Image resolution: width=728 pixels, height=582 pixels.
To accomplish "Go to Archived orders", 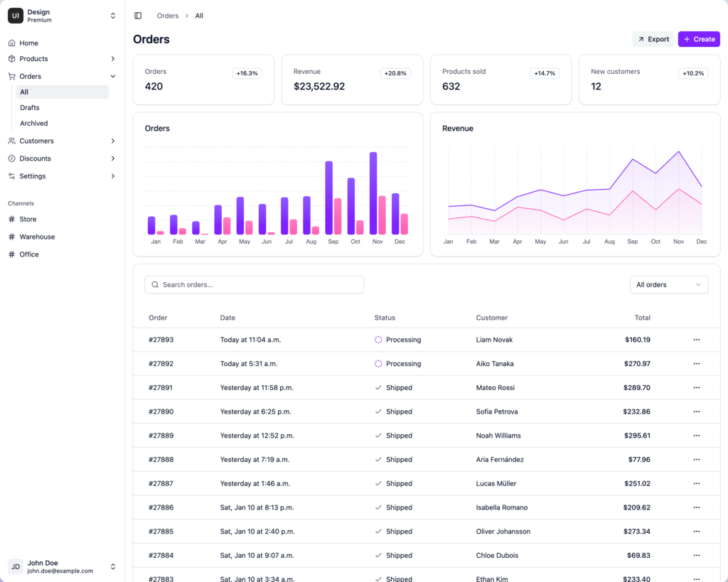I will click(x=34, y=124).
